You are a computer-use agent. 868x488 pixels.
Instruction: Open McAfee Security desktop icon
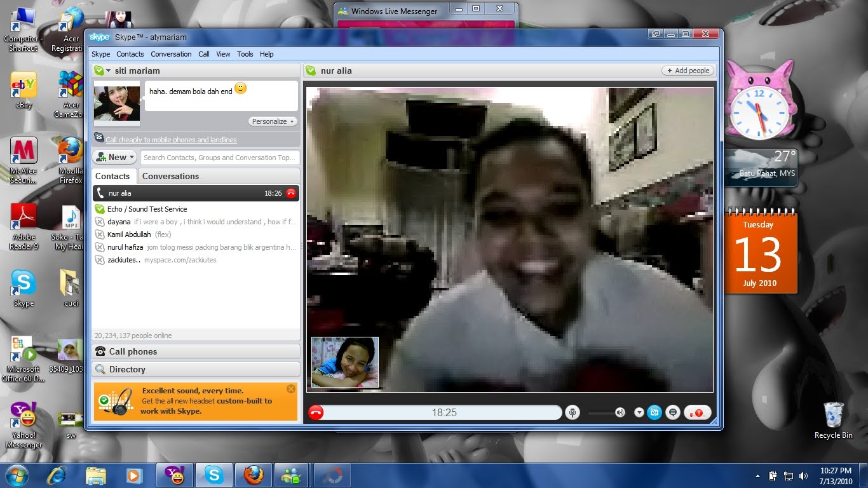point(24,161)
